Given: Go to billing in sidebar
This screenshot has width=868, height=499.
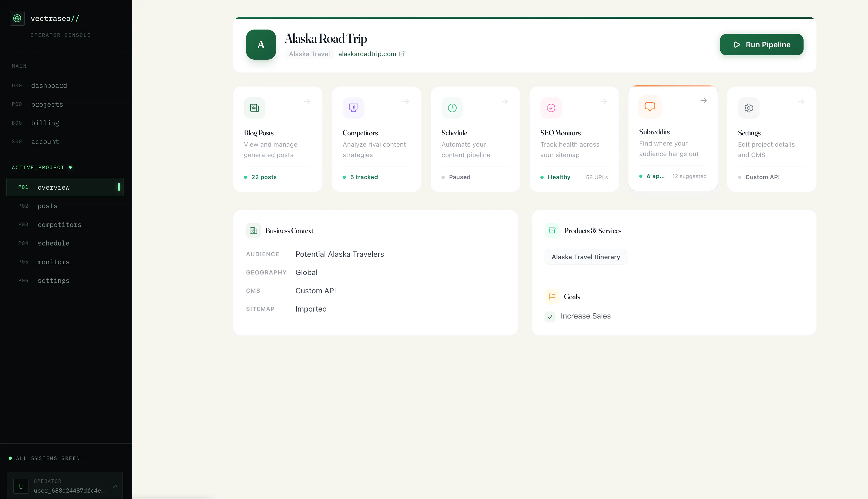Looking at the screenshot, I should (x=65, y=123).
